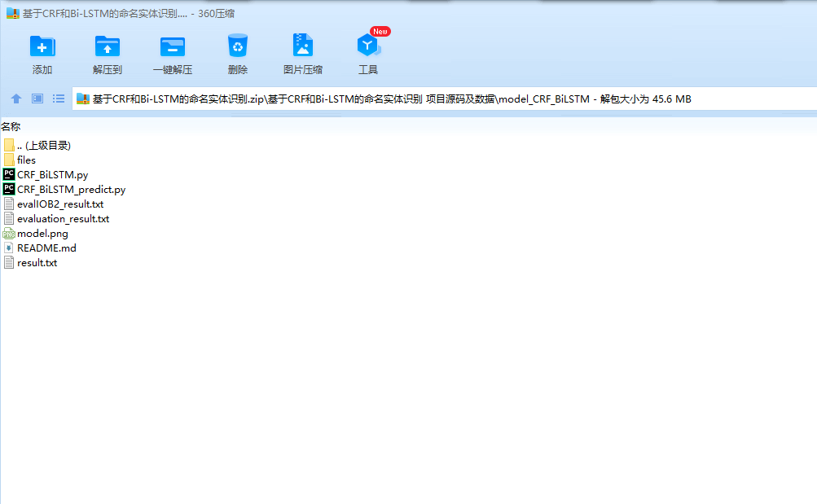Click the 360压缩 app icon in the title bar
The width and height of the screenshot is (817, 504).
pos(12,13)
